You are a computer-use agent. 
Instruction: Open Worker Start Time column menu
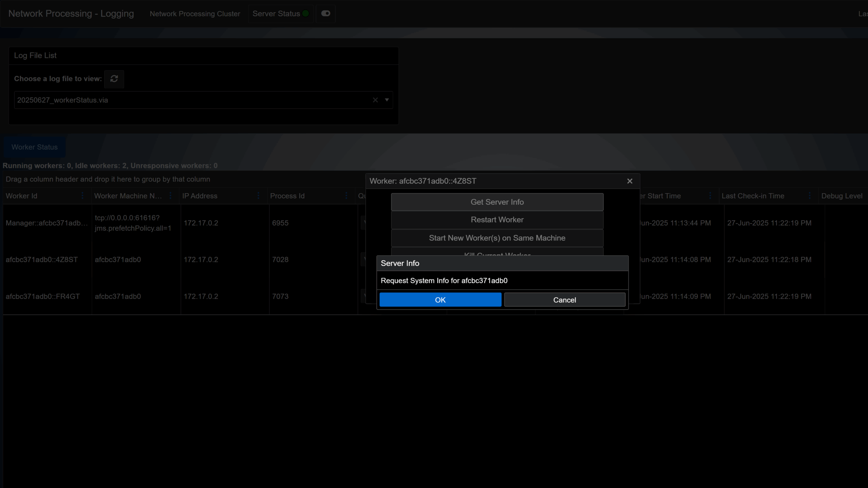[710, 196]
